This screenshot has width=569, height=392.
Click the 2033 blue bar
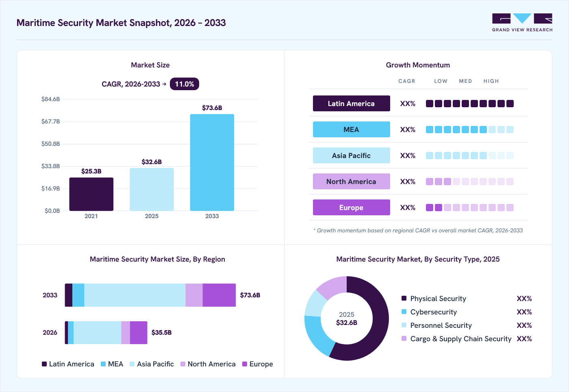tap(212, 162)
